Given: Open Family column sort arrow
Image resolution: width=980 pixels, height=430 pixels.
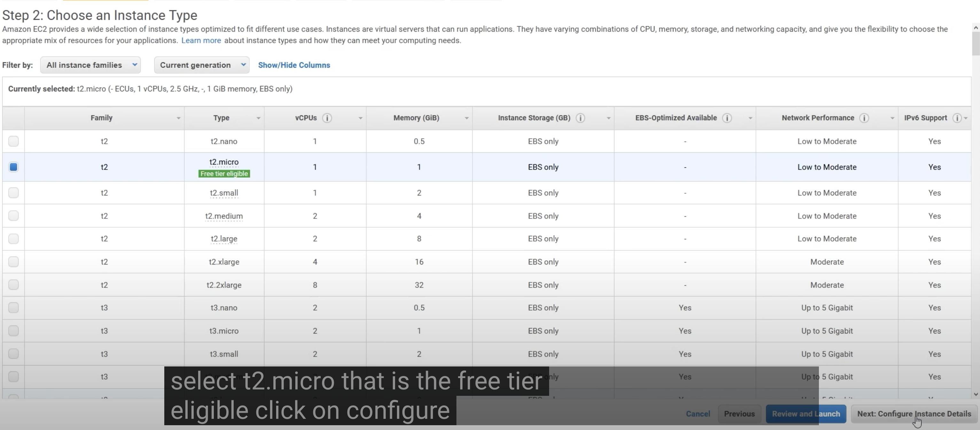Looking at the screenshot, I should click(178, 118).
